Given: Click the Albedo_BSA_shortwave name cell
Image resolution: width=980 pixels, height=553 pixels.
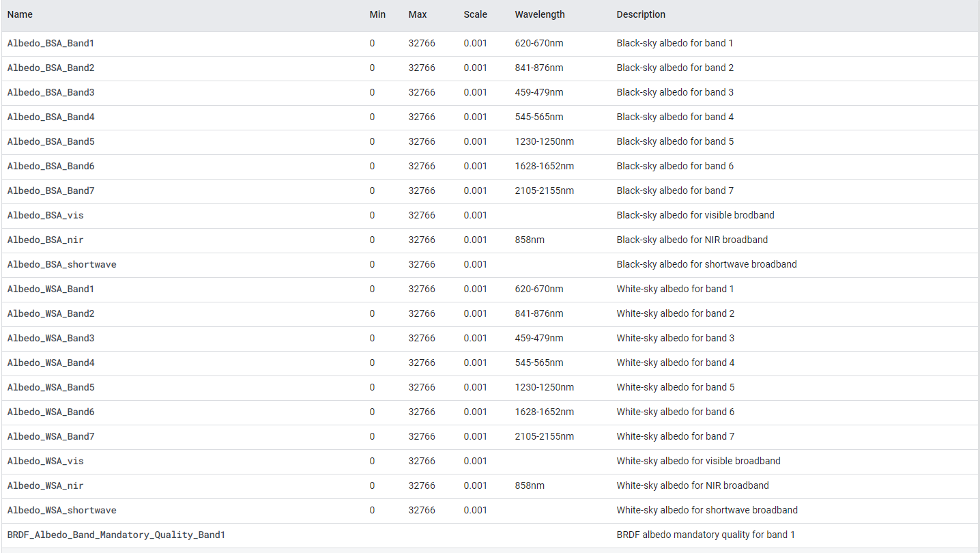Looking at the screenshot, I should [x=61, y=264].
